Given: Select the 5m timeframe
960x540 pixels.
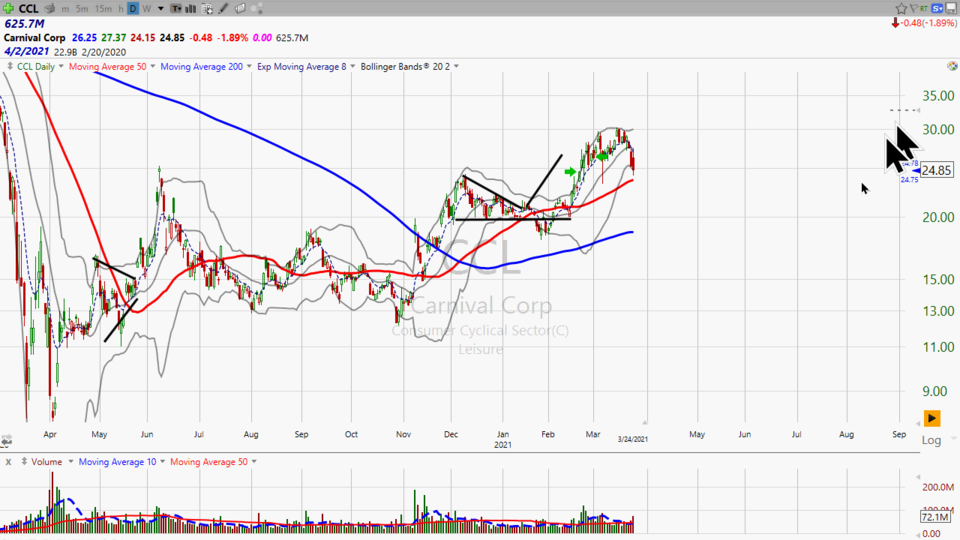Looking at the screenshot, I should click(x=83, y=9).
